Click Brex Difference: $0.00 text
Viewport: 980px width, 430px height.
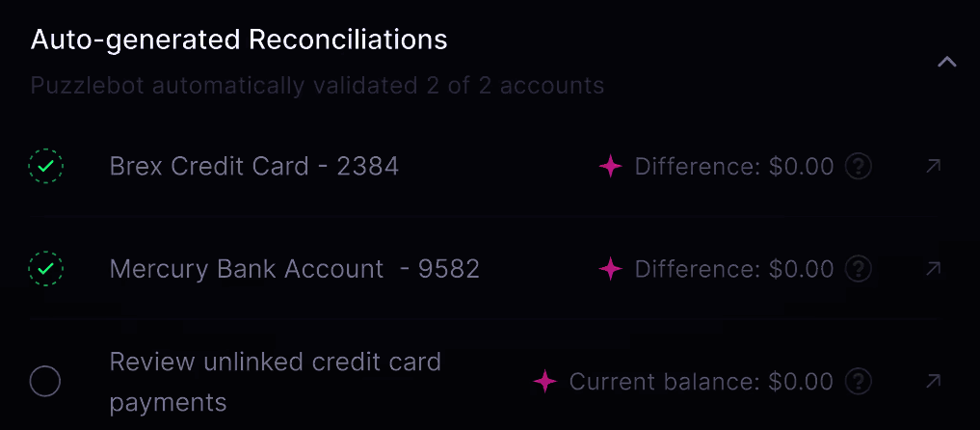733,167
